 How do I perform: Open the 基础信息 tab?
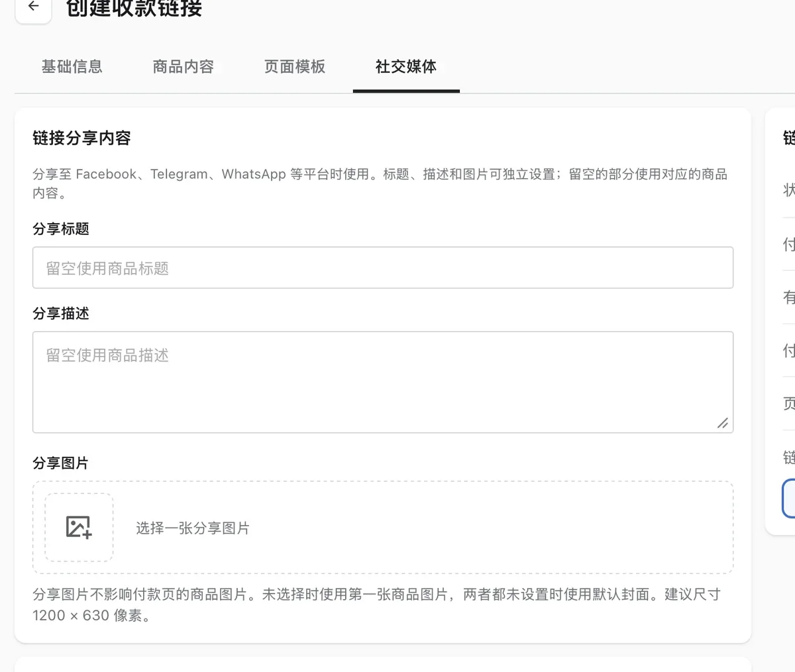(72, 67)
